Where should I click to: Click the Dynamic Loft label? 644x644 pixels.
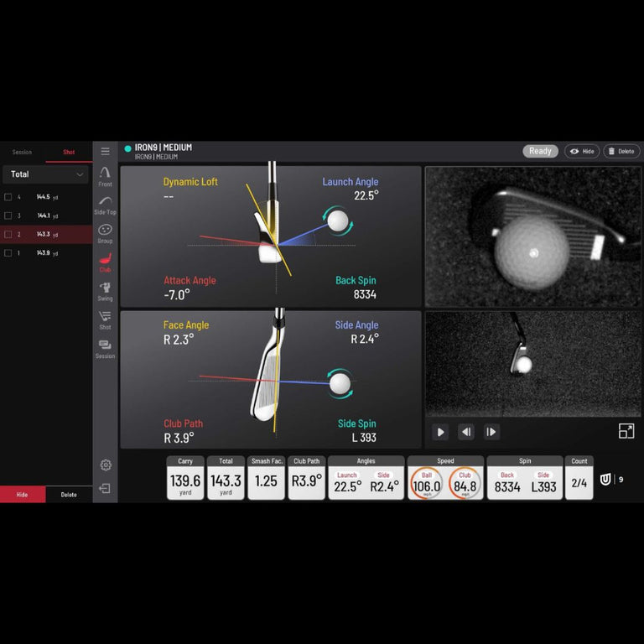point(190,181)
